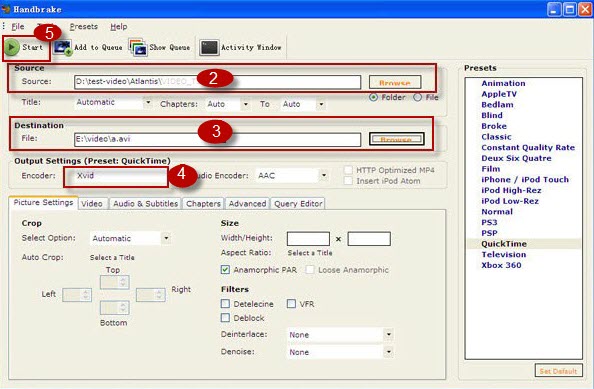This screenshot has width=594, height=389.
Task: Click the Destination File path field
Action: [217, 139]
